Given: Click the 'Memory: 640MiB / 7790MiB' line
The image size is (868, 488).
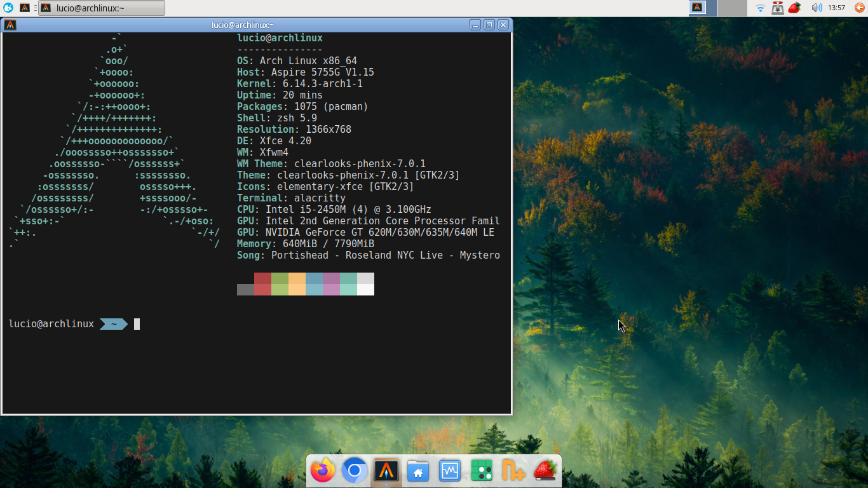Looking at the screenshot, I should 306,244.
